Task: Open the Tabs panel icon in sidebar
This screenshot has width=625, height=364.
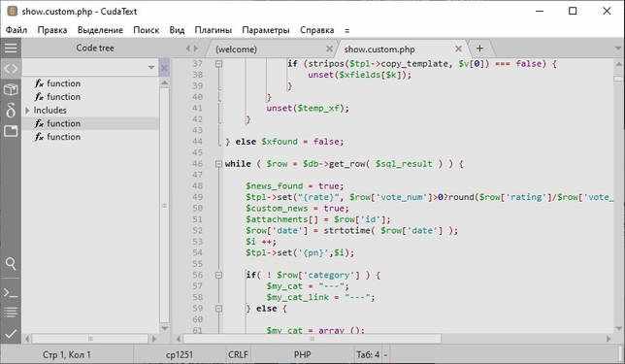Action: coord(11,131)
